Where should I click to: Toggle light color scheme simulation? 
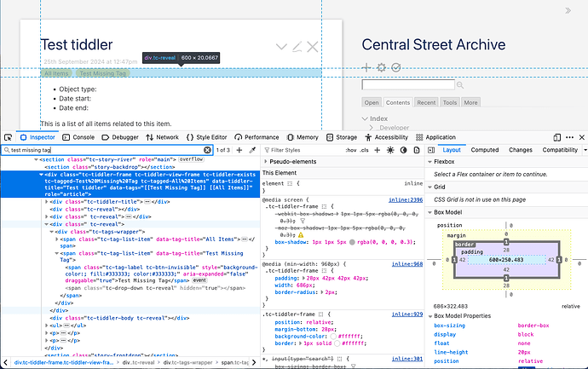click(390, 150)
